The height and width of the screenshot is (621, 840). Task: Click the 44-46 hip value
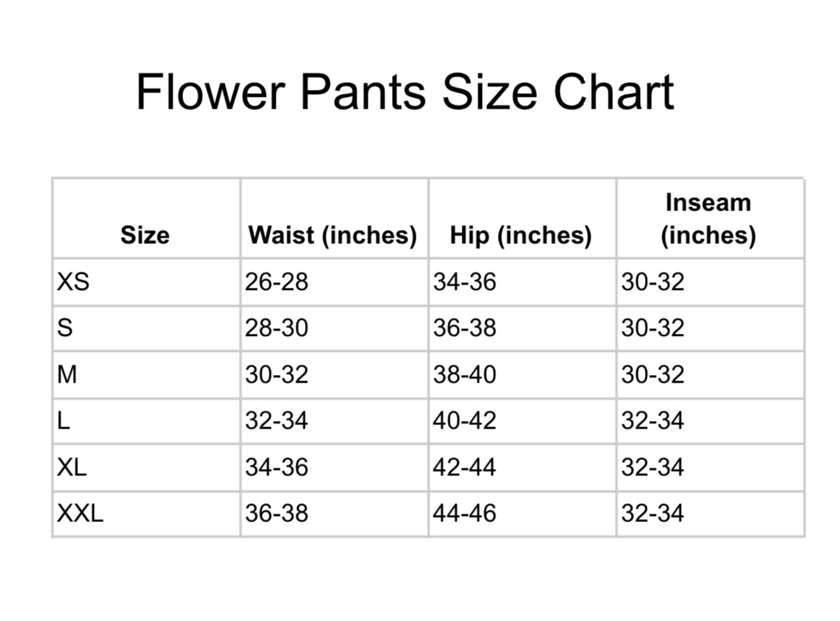click(x=465, y=514)
